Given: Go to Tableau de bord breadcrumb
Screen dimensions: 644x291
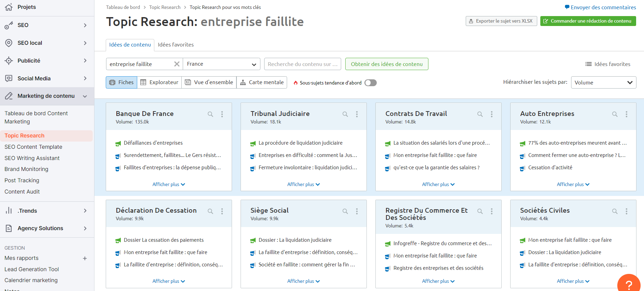Looking at the screenshot, I should coord(123,7).
